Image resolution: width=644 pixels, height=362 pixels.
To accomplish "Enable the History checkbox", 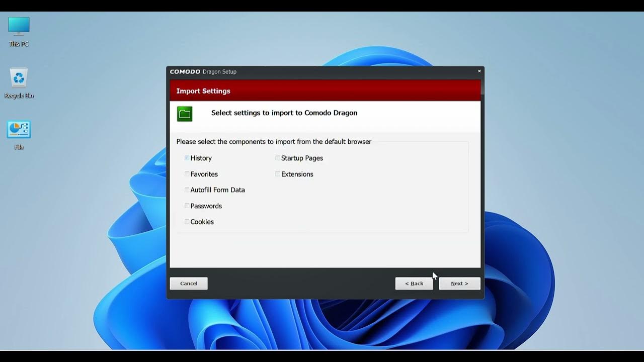I will (x=187, y=158).
